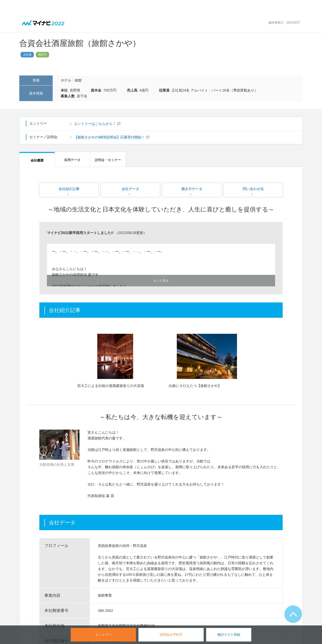322x644 pixels.
Task: Click the 当館名物の社長と女将 caption
Action: [x=57, y=464]
